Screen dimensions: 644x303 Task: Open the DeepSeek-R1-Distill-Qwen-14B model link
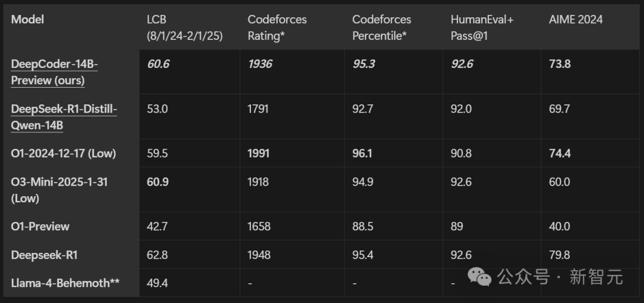pos(64,117)
